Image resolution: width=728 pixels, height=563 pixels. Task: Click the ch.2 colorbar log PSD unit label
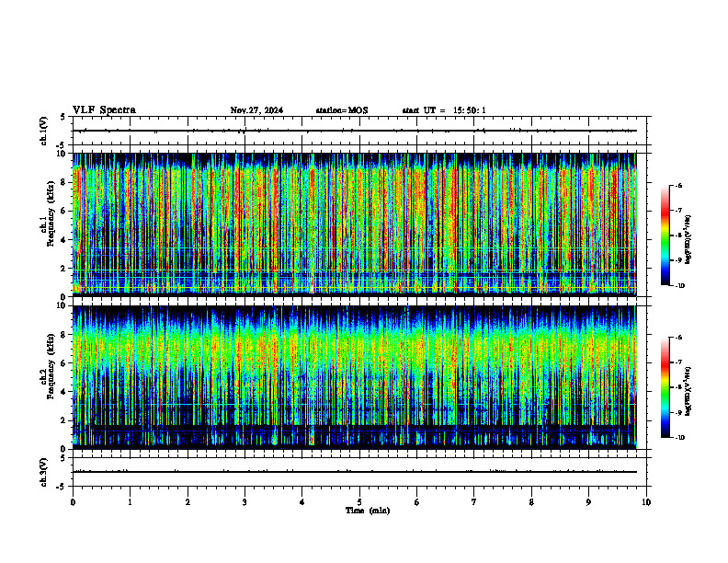point(688,391)
